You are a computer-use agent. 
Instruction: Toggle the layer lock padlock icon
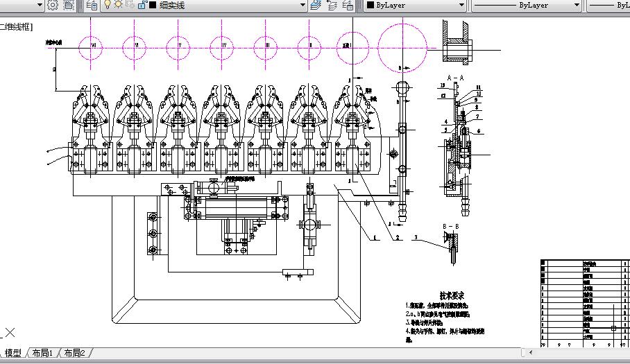[x=142, y=5]
